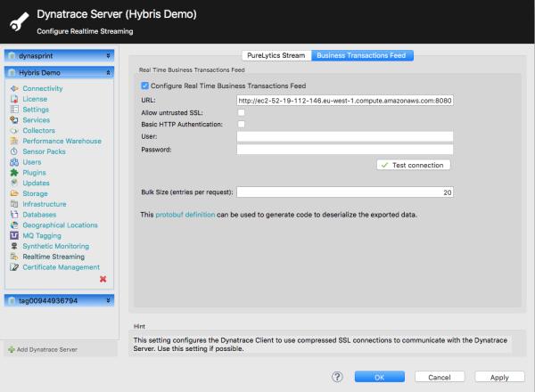Switch to PureLytics Stream tab
This screenshot has height=392, width=535.
pyautogui.click(x=276, y=55)
